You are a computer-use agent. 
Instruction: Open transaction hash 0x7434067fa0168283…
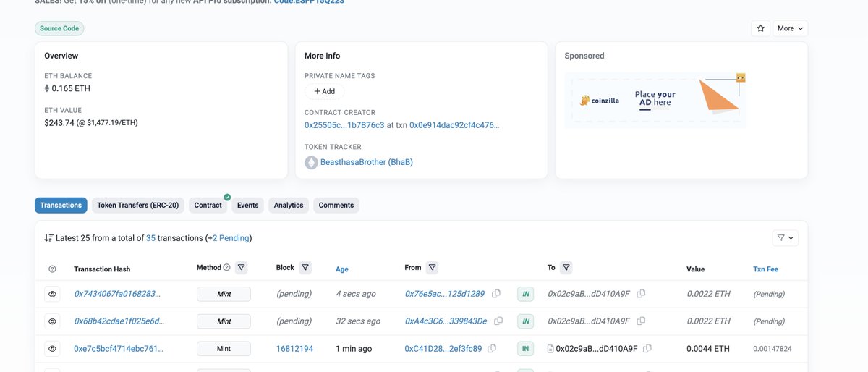coord(117,294)
